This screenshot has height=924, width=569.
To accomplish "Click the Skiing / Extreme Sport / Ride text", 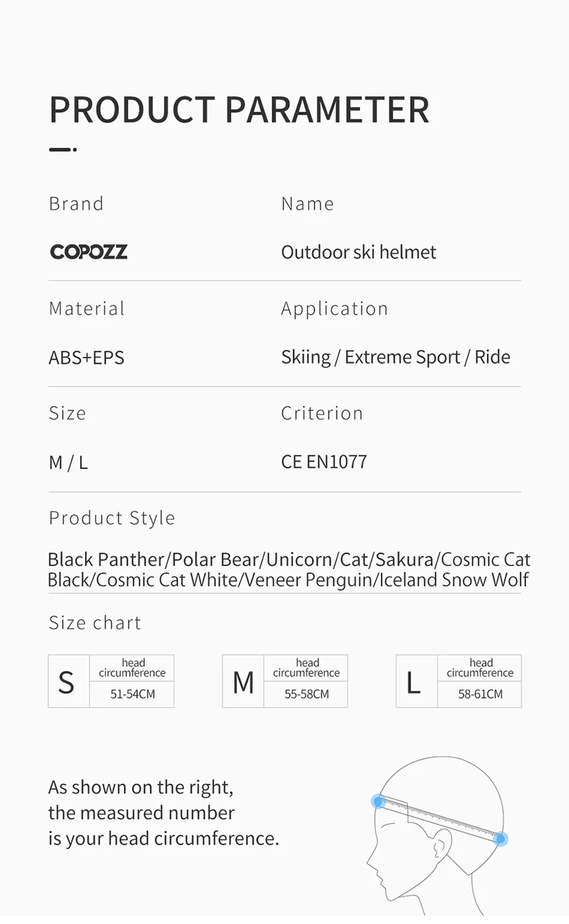I will pyautogui.click(x=395, y=357).
